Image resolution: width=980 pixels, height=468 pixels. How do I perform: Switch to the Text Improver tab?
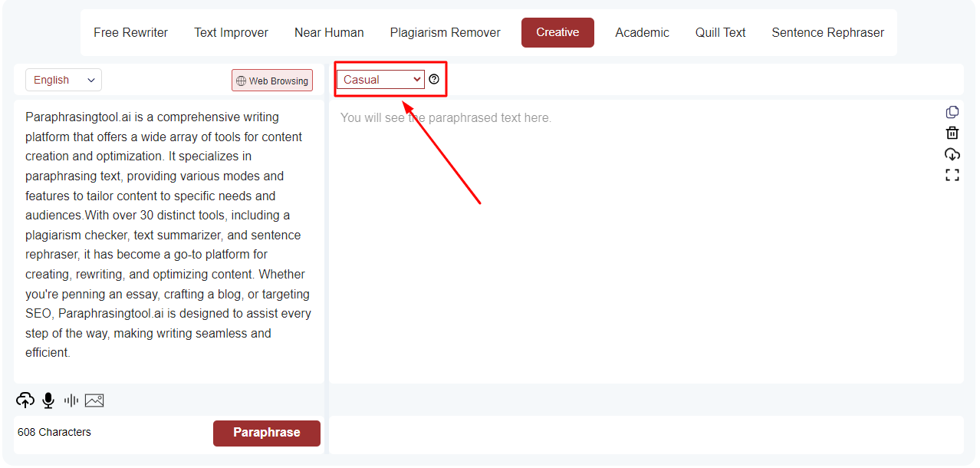click(x=231, y=32)
